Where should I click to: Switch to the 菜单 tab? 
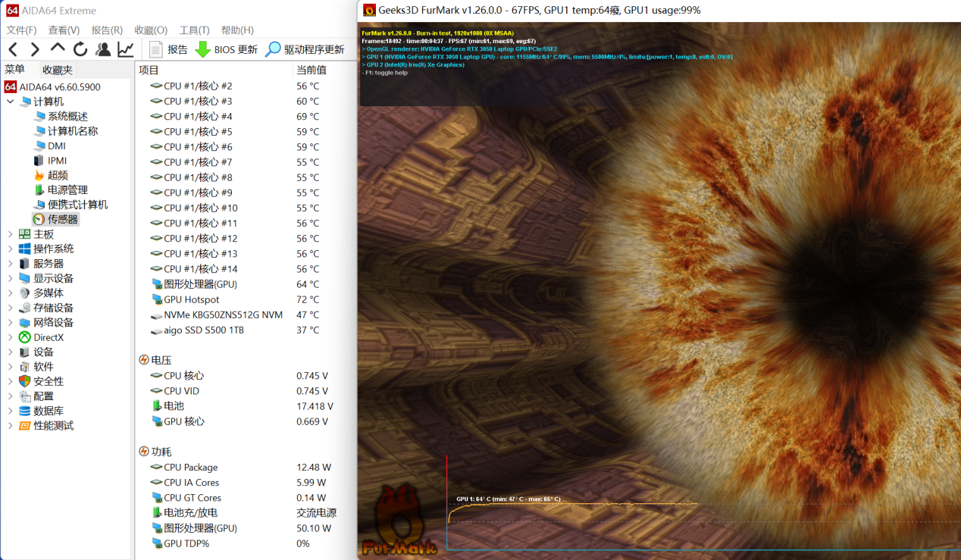point(15,70)
